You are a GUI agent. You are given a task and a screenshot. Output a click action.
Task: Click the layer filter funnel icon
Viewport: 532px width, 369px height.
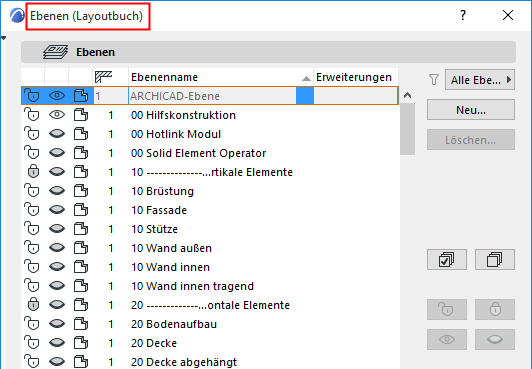[x=434, y=80]
